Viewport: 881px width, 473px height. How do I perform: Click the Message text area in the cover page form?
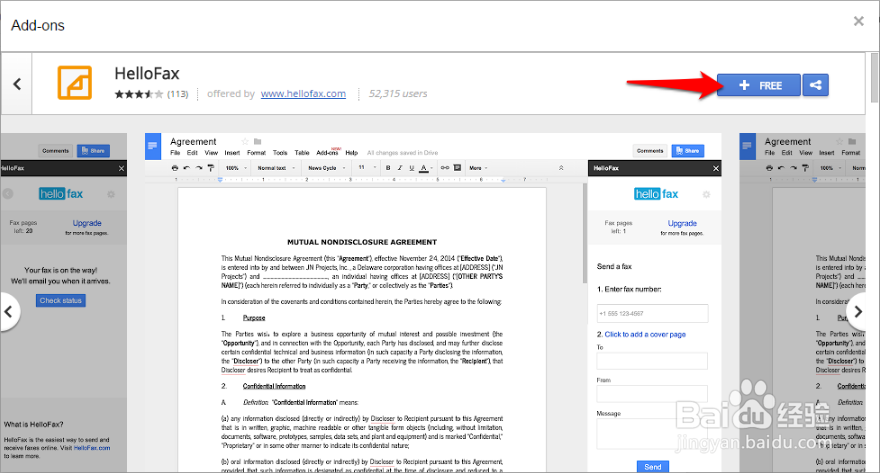pyautogui.click(x=652, y=434)
